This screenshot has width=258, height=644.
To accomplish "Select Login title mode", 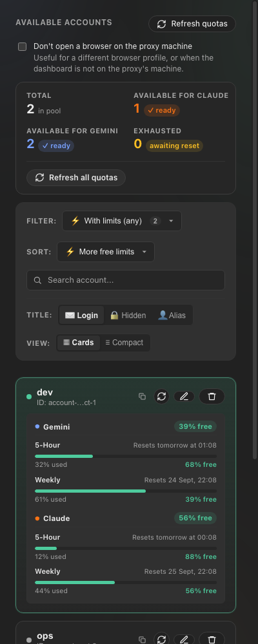I will pos(81,316).
